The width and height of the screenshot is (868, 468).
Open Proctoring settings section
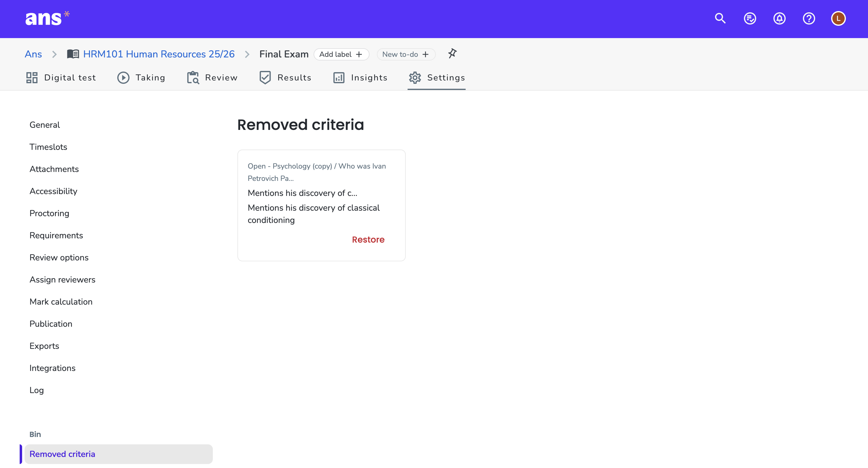tap(49, 213)
